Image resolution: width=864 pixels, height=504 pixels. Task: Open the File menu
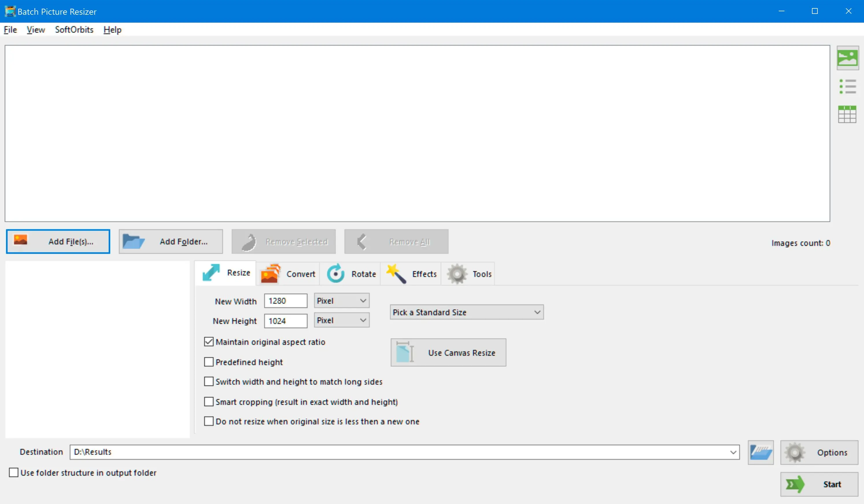pyautogui.click(x=10, y=29)
